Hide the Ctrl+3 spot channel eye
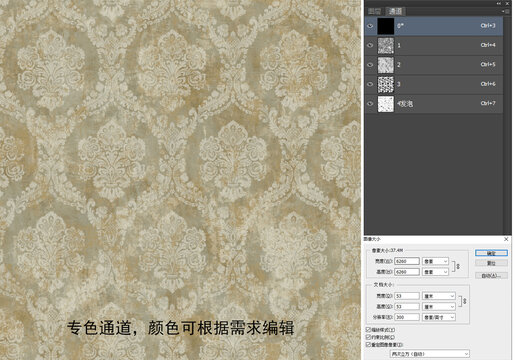 370,26
